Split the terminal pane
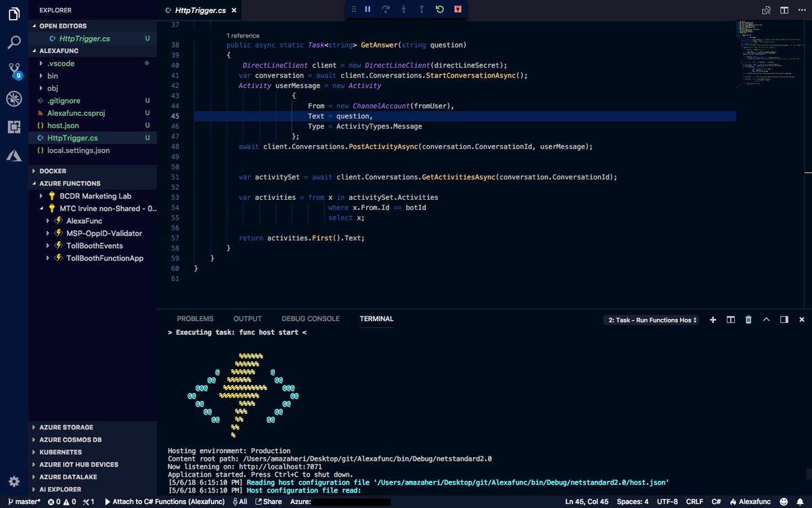 [731, 320]
